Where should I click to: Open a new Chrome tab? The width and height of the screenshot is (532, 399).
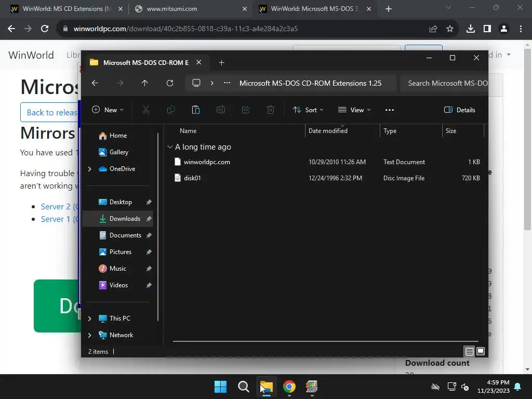(x=389, y=9)
